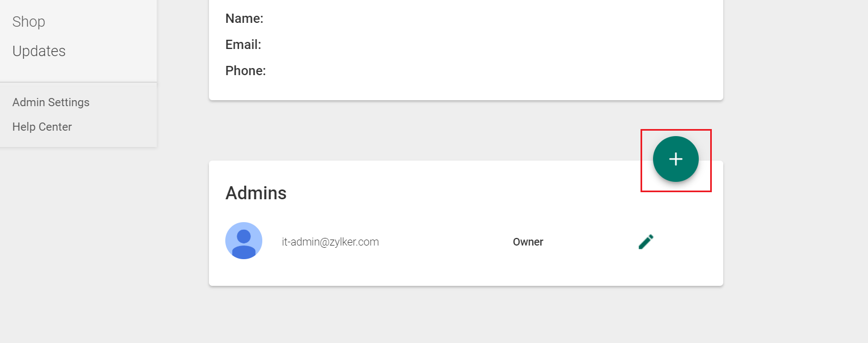Click the Owner role label
The image size is (868, 343).
click(528, 242)
